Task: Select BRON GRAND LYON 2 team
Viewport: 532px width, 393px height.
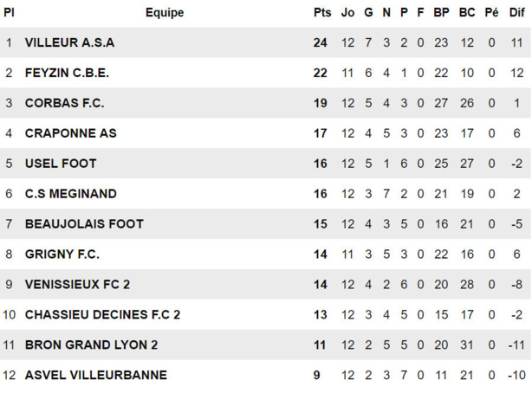Action: (91, 345)
